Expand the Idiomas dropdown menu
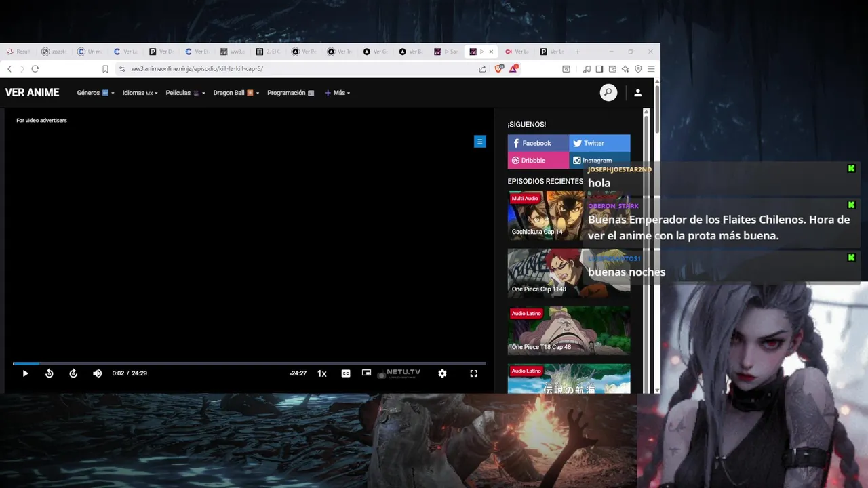The width and height of the screenshot is (868, 488). click(140, 93)
